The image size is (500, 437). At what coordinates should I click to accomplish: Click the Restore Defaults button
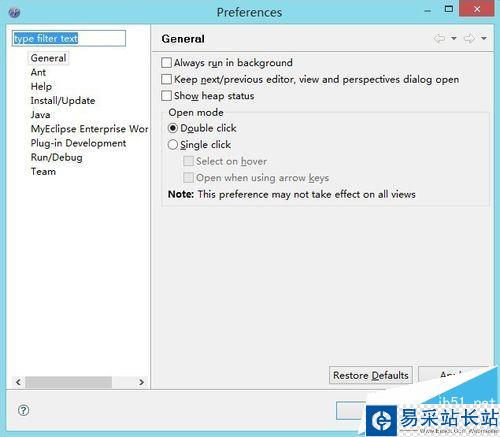click(371, 375)
